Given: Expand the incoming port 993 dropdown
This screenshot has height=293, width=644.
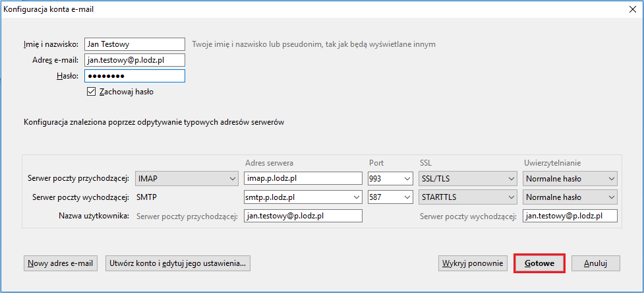Looking at the screenshot, I should (390, 179).
